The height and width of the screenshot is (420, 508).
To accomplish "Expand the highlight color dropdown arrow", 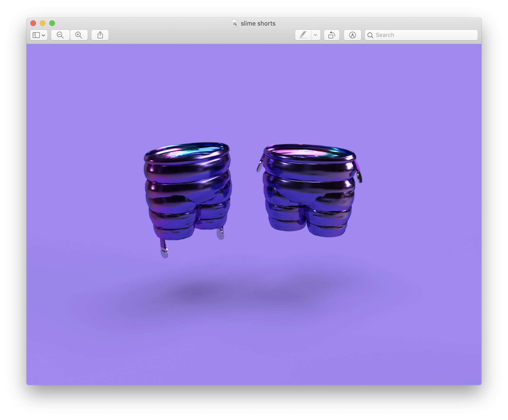I will click(315, 35).
